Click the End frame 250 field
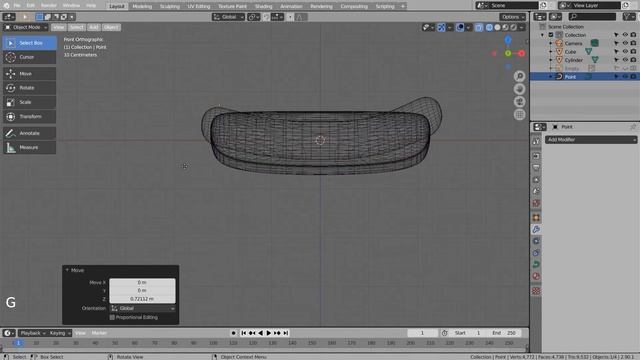This screenshot has width=640, height=360. 504,333
